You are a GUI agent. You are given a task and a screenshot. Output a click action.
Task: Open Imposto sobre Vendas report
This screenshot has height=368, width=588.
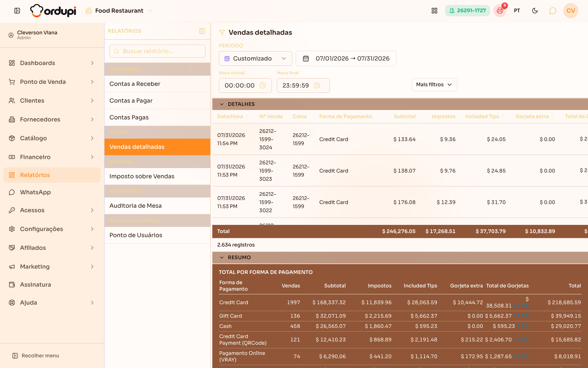pos(157,176)
